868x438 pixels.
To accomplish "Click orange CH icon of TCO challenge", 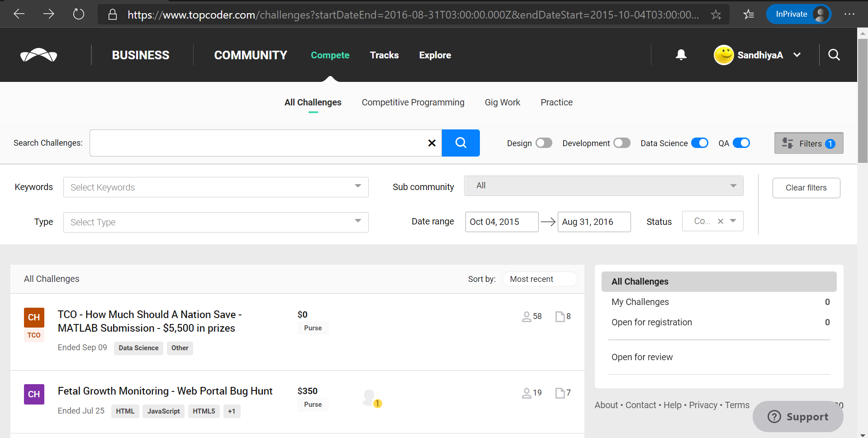I will pos(34,317).
